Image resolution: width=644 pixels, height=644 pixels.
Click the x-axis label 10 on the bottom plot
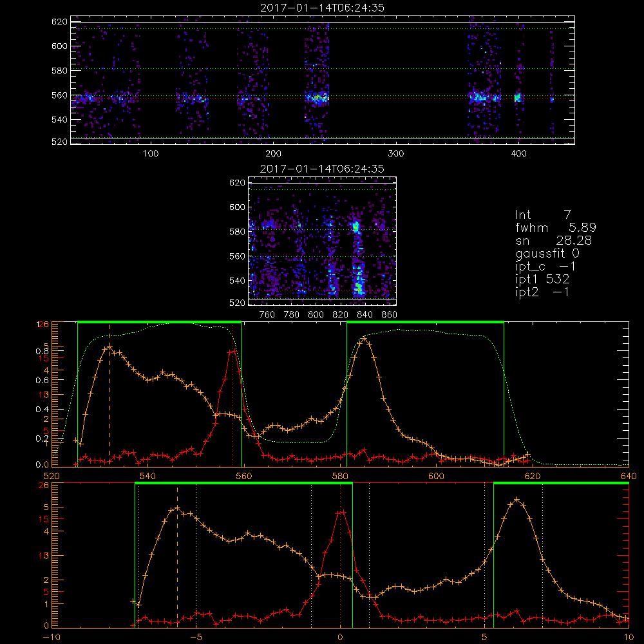(629, 638)
